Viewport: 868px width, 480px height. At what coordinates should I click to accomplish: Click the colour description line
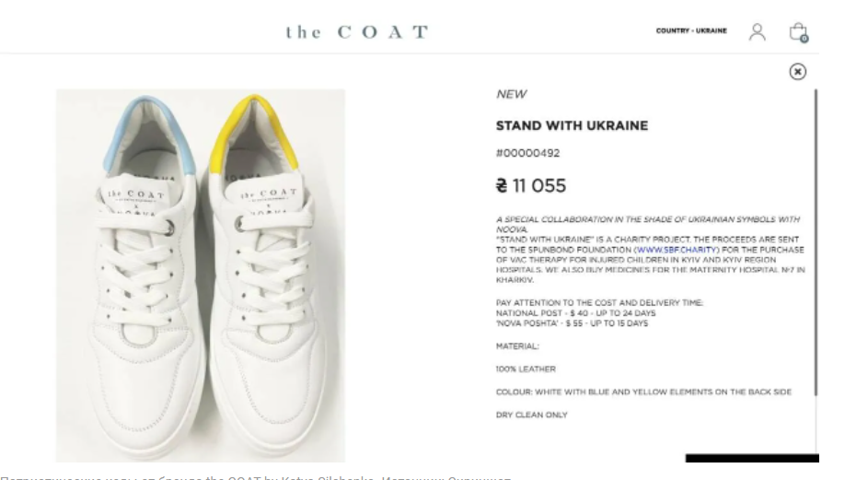pos(642,392)
